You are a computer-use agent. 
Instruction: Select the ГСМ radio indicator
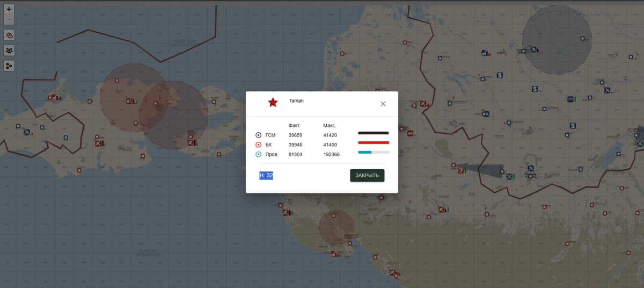coord(259,135)
